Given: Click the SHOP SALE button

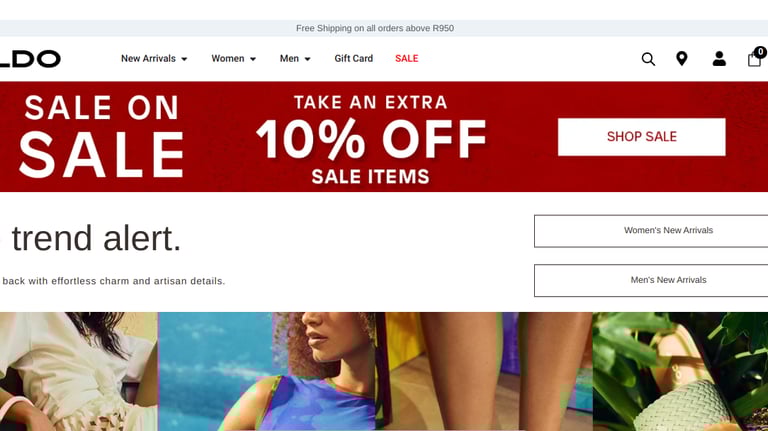Looking at the screenshot, I should tap(642, 137).
